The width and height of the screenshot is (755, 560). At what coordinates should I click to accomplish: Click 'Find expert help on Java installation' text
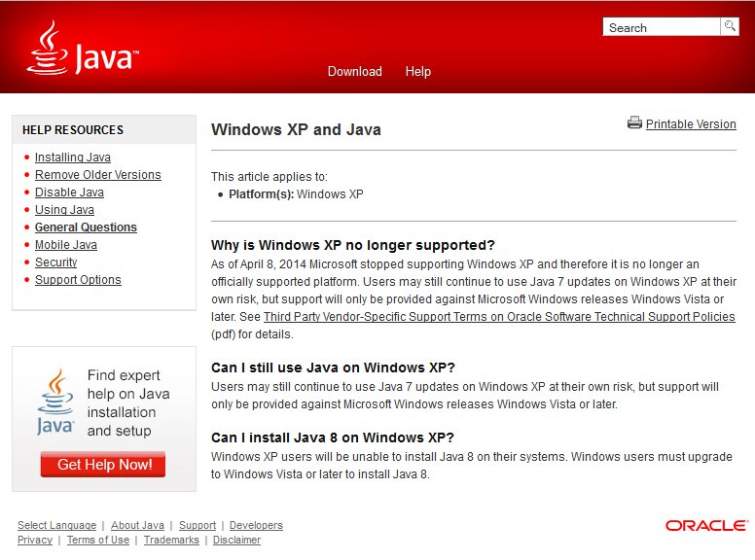pos(128,402)
